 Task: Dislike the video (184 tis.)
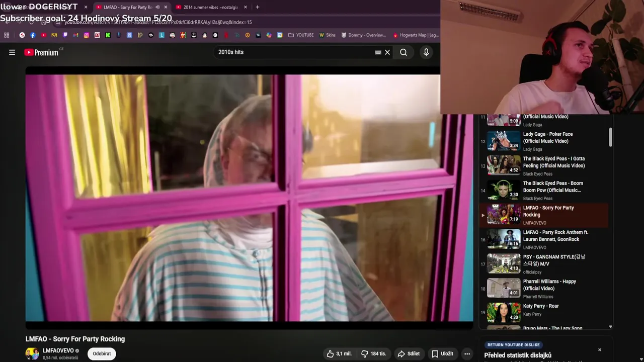tap(373, 354)
